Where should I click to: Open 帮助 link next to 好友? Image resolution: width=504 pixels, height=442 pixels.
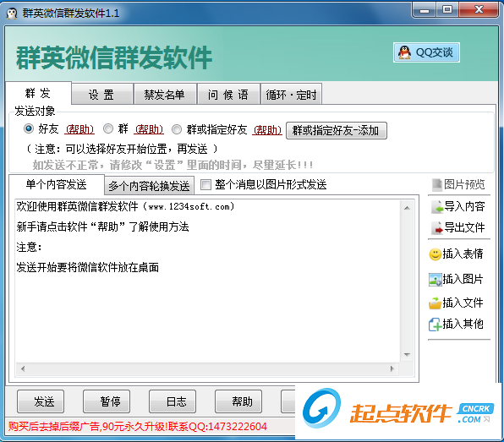[79, 129]
